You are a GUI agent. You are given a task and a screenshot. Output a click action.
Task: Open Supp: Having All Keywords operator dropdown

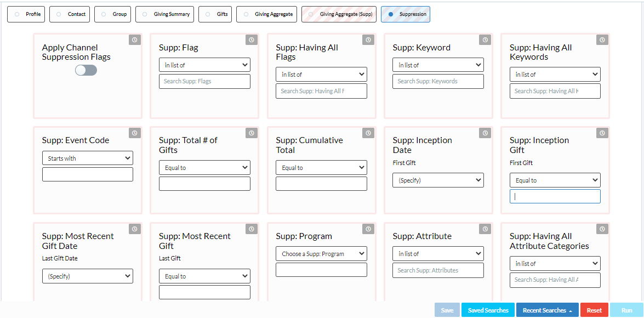pyautogui.click(x=555, y=75)
